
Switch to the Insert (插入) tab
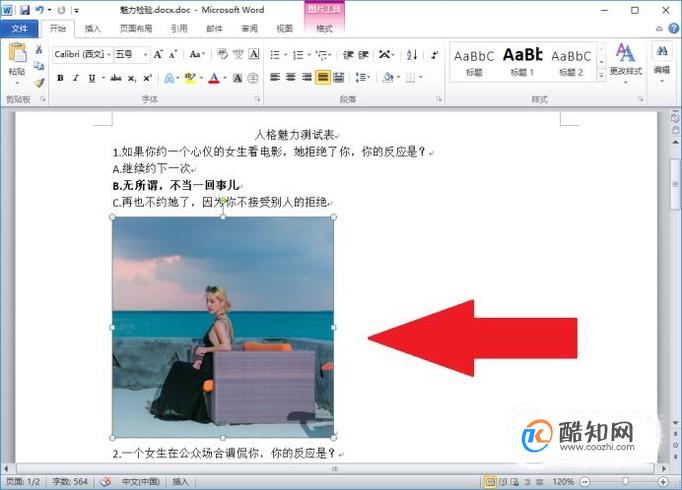92,29
